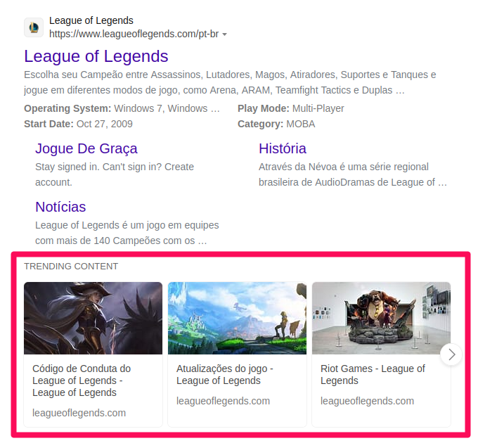The image size is (478, 448).
Task: Click the Riot Games - League of Legends title
Action: coord(373,374)
